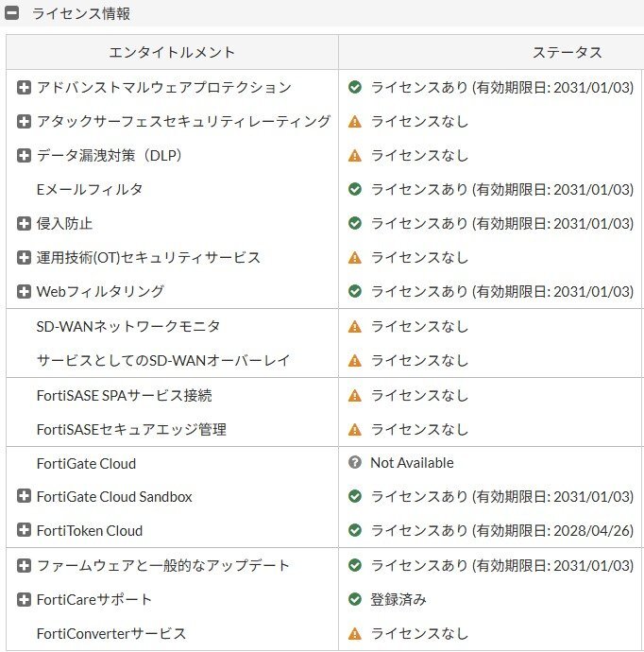Click warning icon beside FortiConverterサービス status
Screen dimensions: 644x652
355,634
